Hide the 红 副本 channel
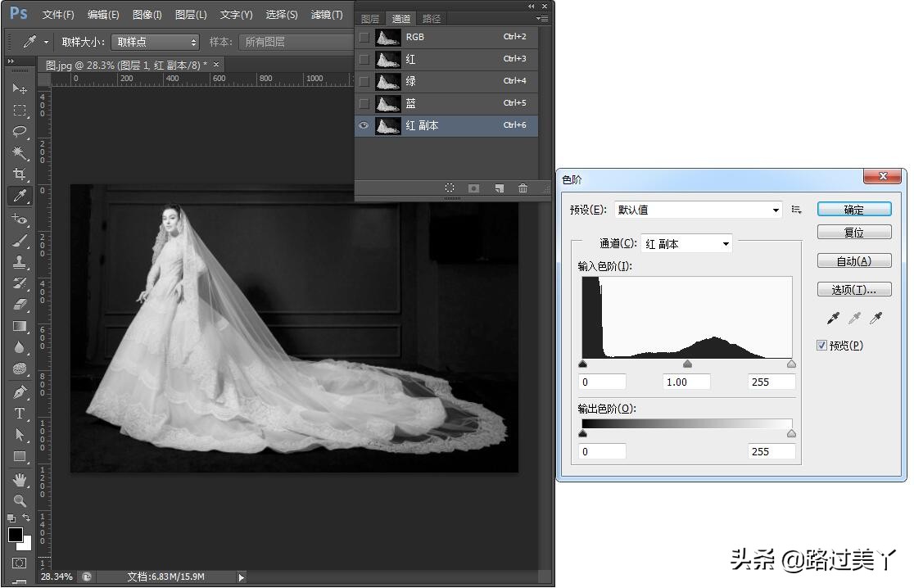 (x=364, y=125)
